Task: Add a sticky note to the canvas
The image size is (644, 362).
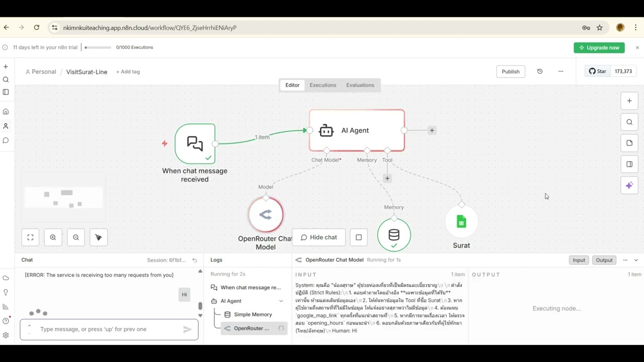Action: coord(629,143)
